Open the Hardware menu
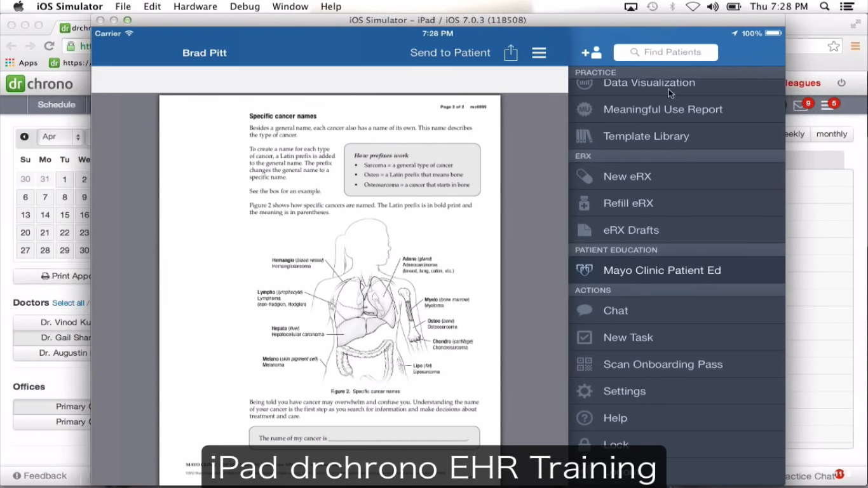 click(x=196, y=6)
